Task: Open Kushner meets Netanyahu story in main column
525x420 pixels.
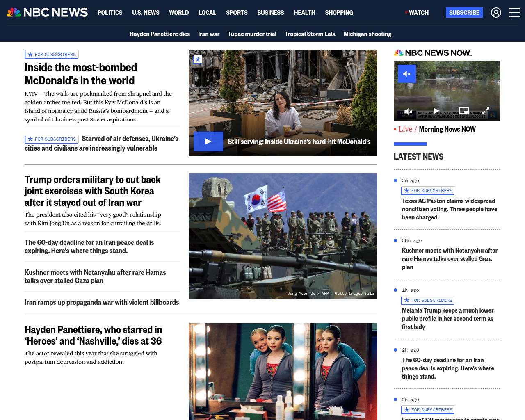Action: click(95, 276)
